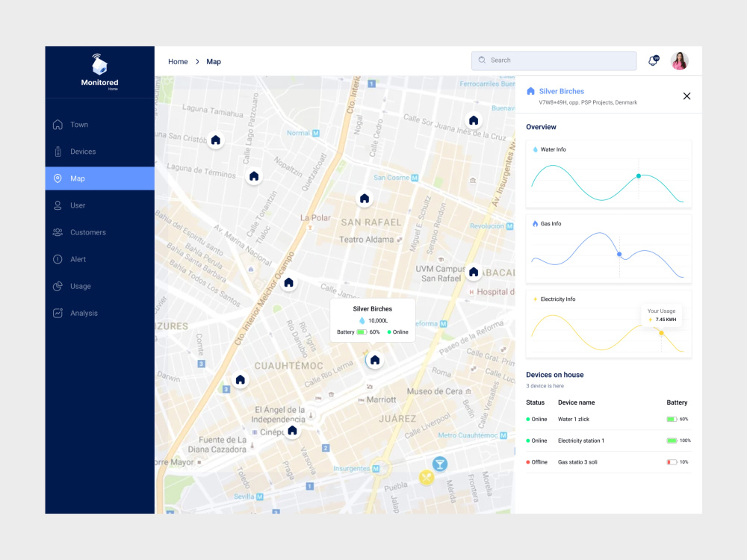This screenshot has height=560, width=747.
Task: Click the house icon beside Silver Birches title
Action: click(x=530, y=91)
